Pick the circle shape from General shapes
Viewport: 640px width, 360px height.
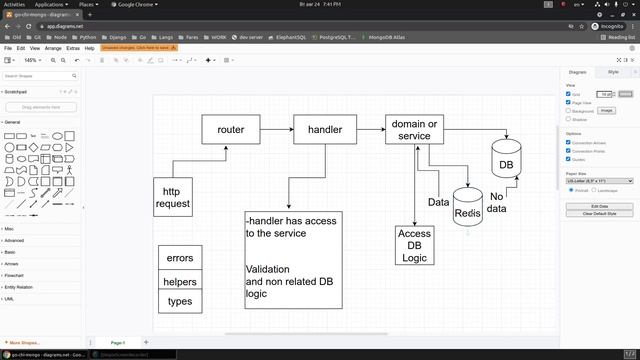pyautogui.click(x=9, y=147)
